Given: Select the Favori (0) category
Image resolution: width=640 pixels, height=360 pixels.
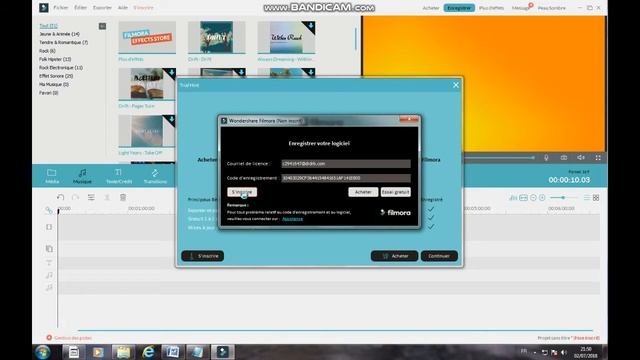Looking at the screenshot, I should 49,93.
